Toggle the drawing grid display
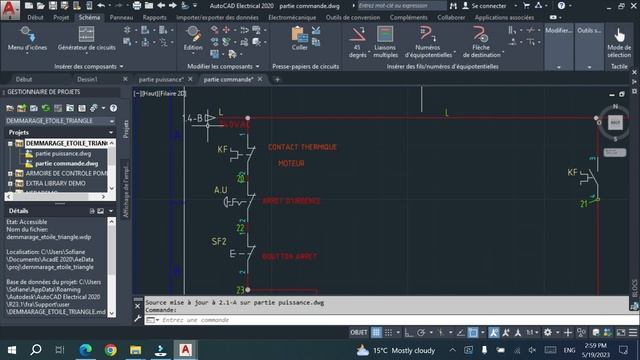 click(376, 333)
